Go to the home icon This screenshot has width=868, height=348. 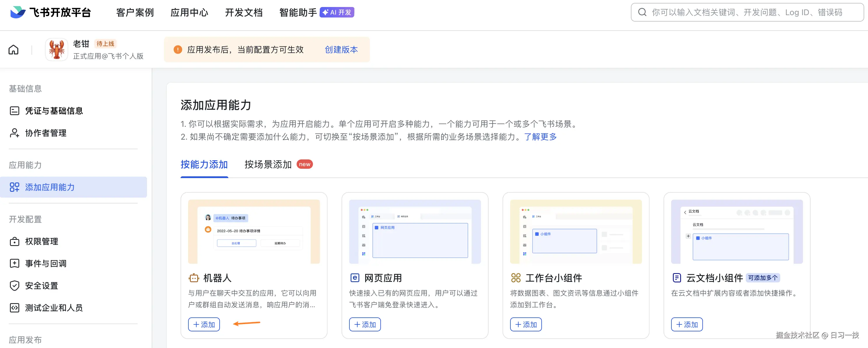13,50
